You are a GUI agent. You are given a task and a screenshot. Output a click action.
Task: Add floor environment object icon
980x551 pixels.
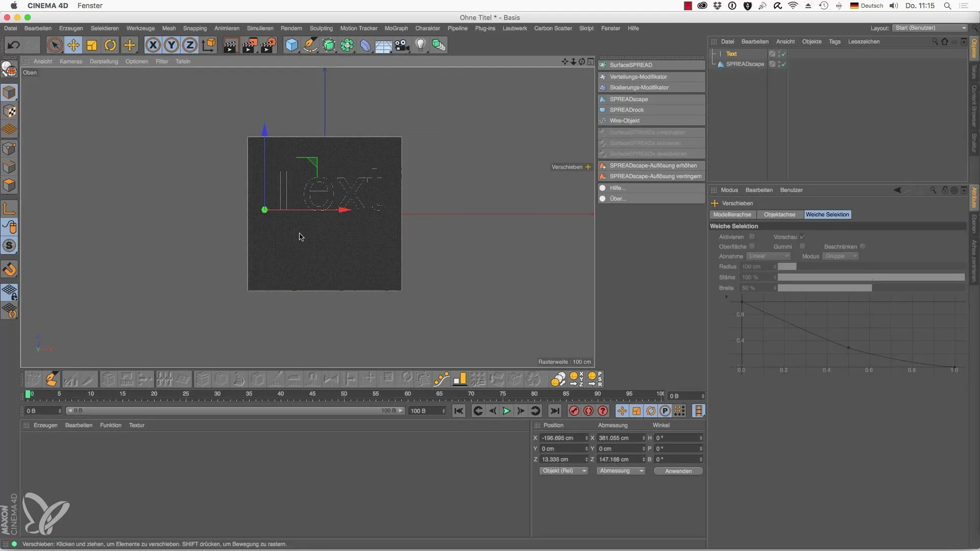[x=383, y=45]
